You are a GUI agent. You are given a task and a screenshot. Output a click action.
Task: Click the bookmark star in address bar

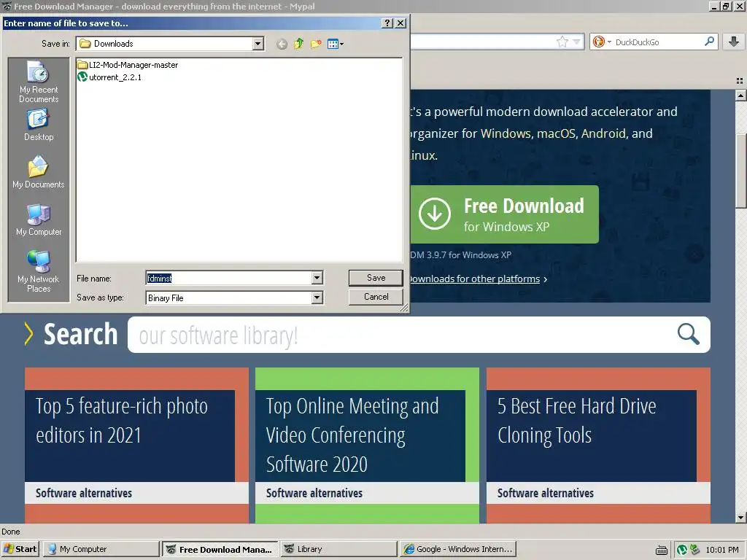(x=562, y=42)
